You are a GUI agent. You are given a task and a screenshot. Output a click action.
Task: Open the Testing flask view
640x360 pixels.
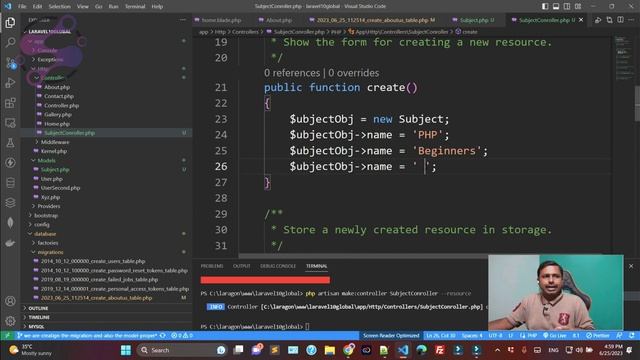10,142
